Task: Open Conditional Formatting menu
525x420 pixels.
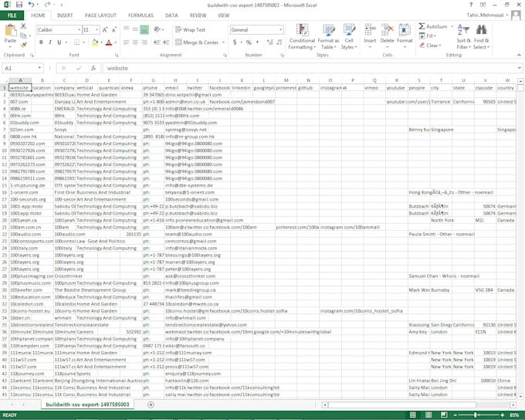Action: pyautogui.click(x=302, y=37)
